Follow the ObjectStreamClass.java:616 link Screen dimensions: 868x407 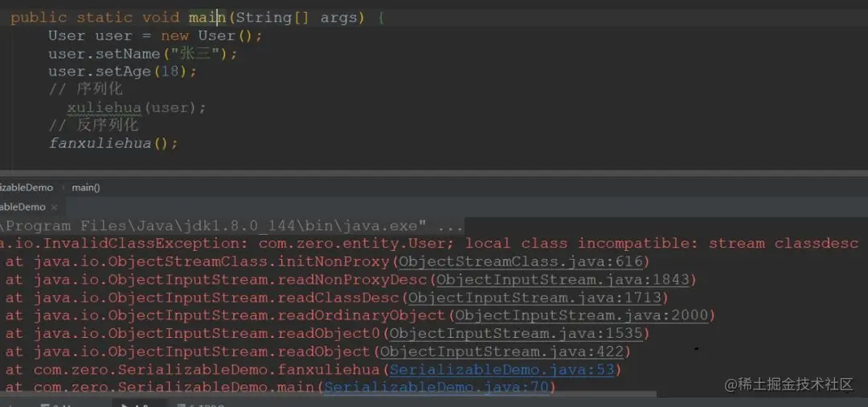(x=520, y=261)
